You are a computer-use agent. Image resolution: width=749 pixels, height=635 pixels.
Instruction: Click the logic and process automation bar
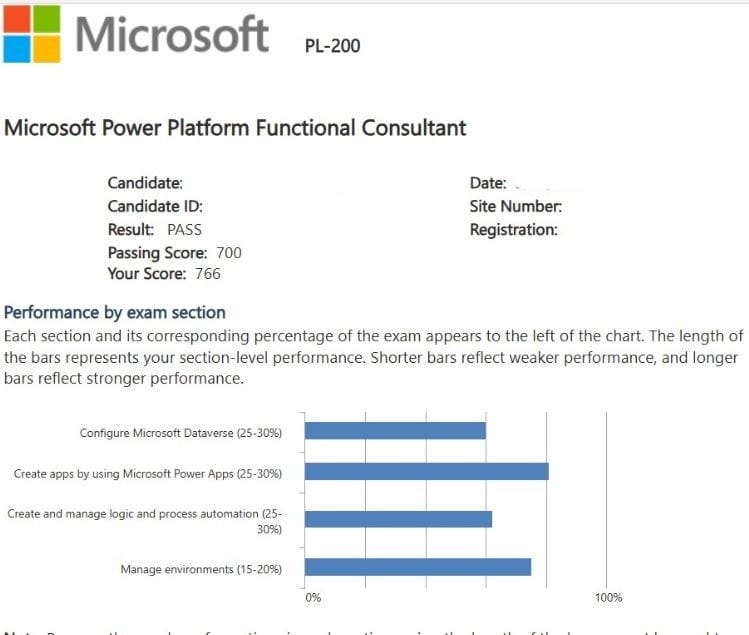pos(398,519)
